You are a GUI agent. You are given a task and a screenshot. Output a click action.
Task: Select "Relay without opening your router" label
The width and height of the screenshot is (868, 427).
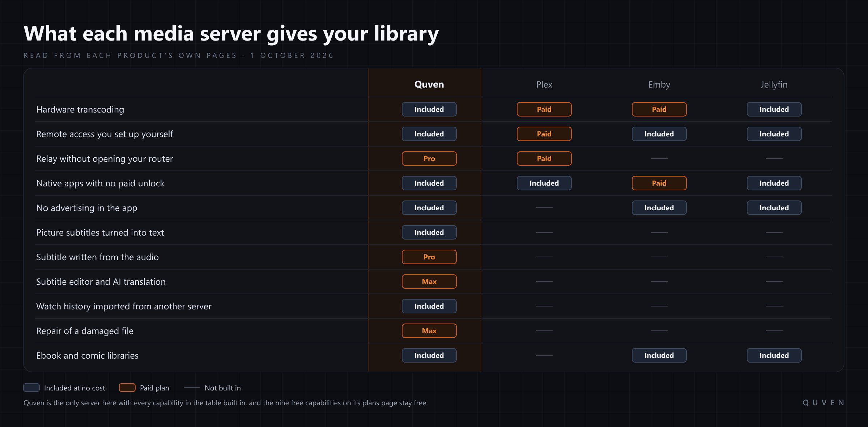coord(105,158)
